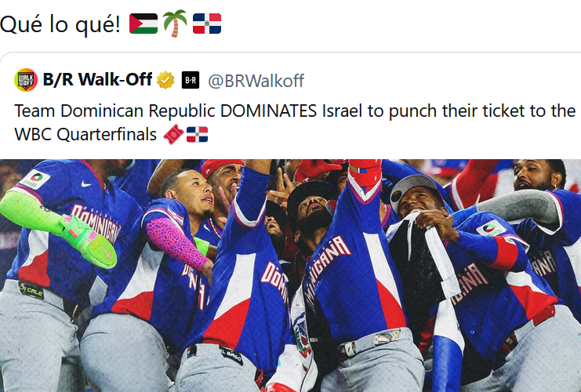
Task: Click the Dominican flag after the palm tree
Action: (207, 24)
